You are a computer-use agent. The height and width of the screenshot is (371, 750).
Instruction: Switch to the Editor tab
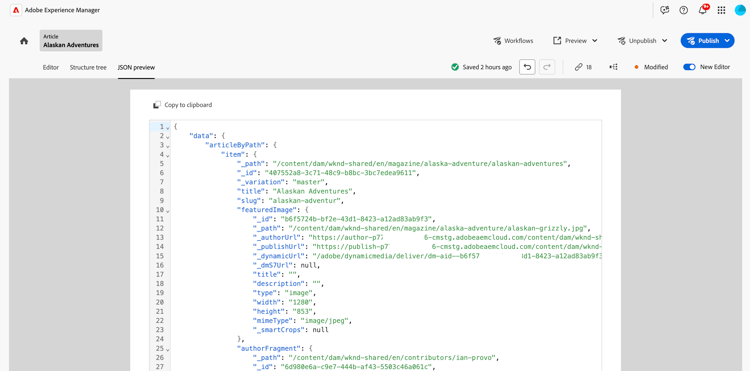pyautogui.click(x=51, y=67)
